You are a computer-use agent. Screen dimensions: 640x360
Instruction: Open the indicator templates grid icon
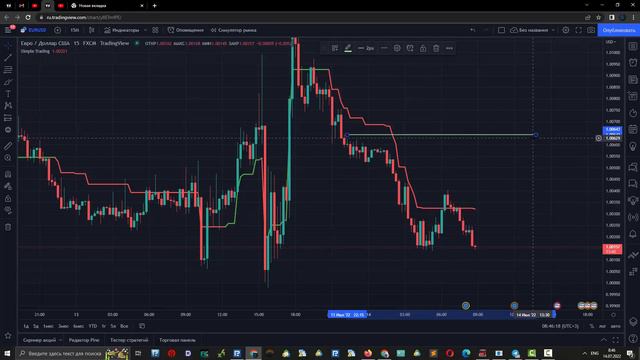(156, 30)
